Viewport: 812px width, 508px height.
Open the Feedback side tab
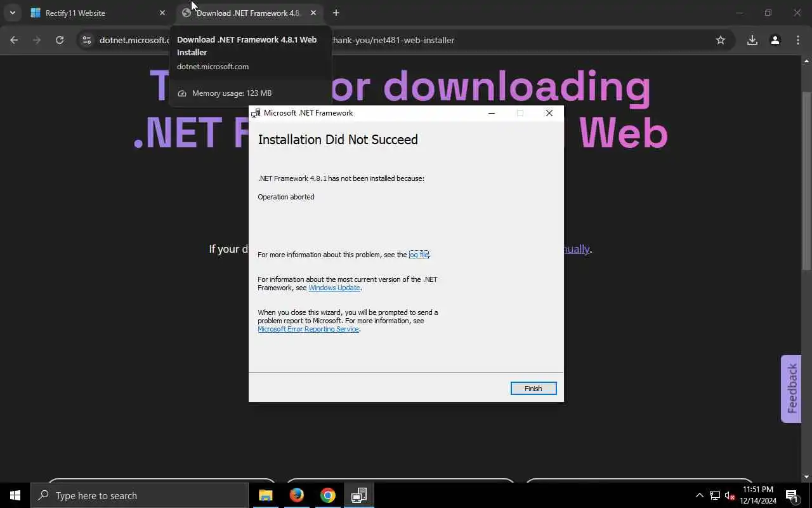(791, 389)
